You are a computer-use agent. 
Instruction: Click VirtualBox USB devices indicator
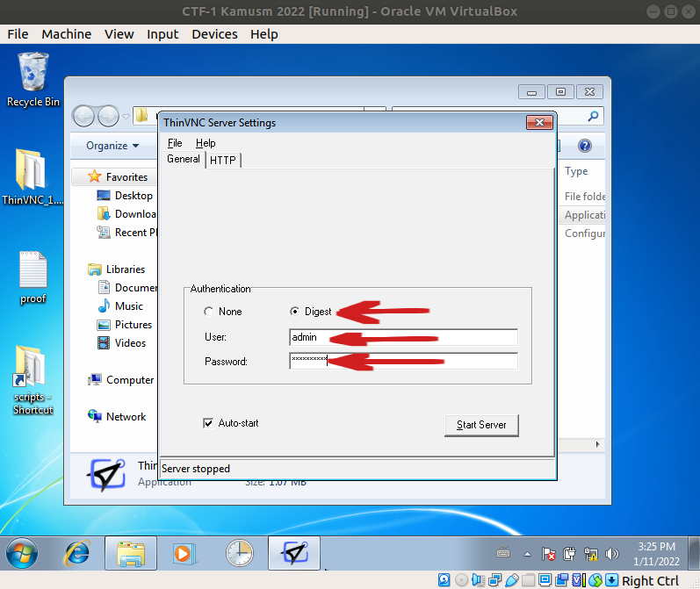[512, 580]
